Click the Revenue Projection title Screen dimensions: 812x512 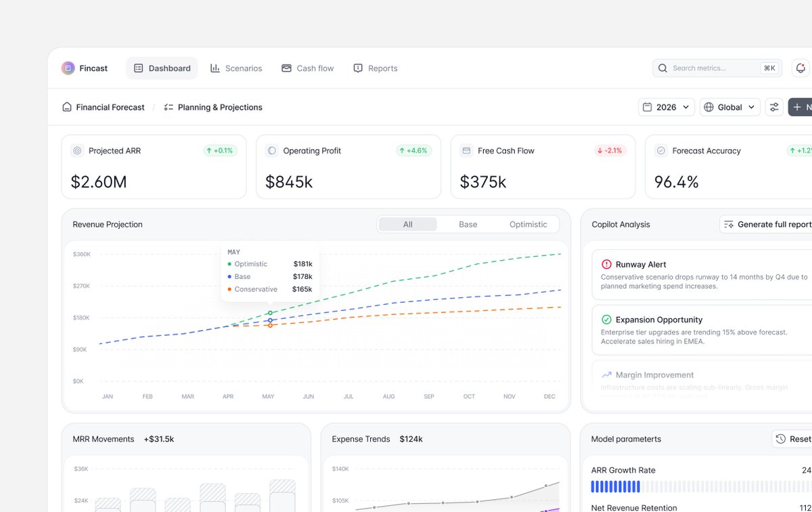point(108,224)
